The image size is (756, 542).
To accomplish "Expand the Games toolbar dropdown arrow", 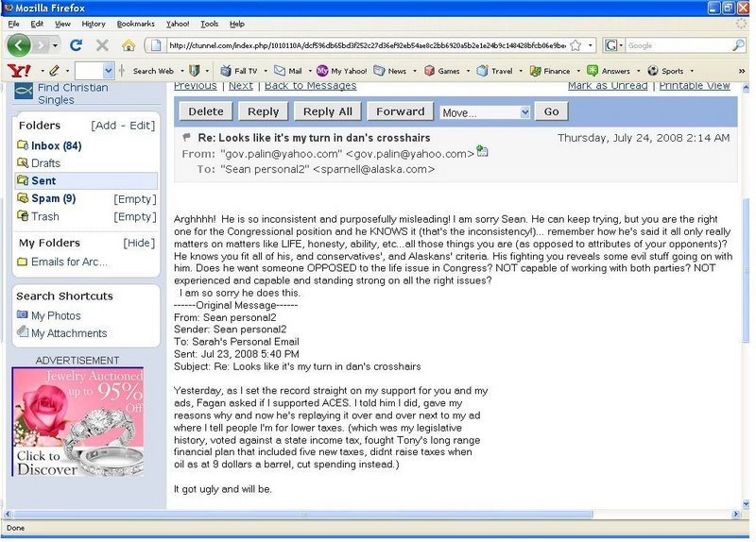I will pyautogui.click(x=467, y=71).
